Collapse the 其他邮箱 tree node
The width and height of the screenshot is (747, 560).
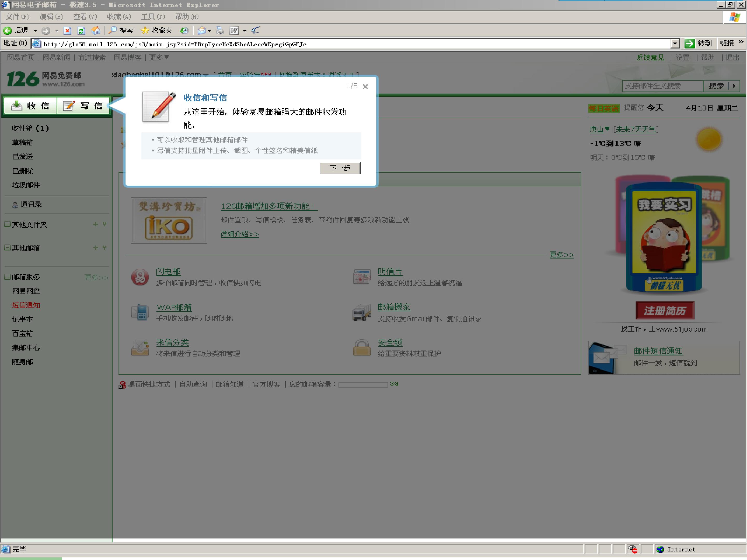(7, 247)
